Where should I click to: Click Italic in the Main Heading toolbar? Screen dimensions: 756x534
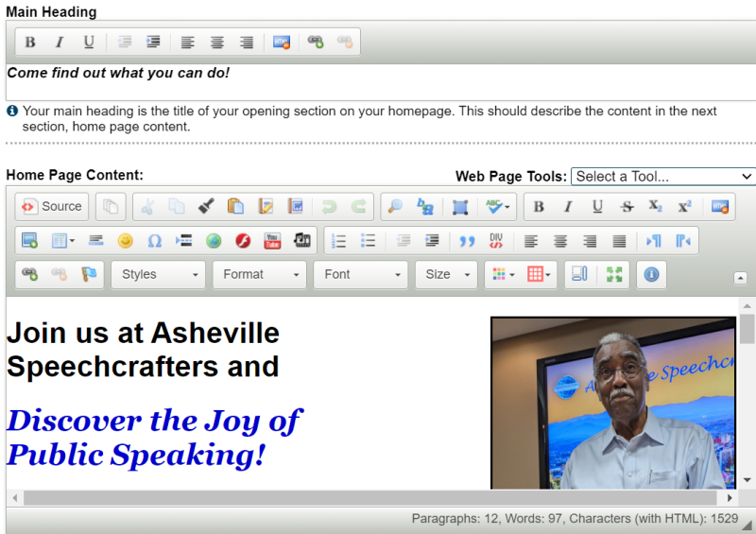pyautogui.click(x=60, y=43)
